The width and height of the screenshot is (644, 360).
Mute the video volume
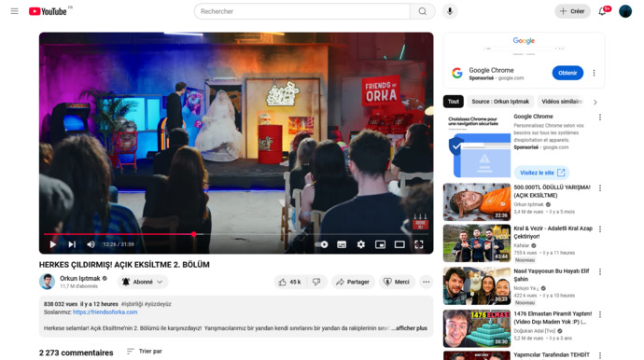pos(91,244)
